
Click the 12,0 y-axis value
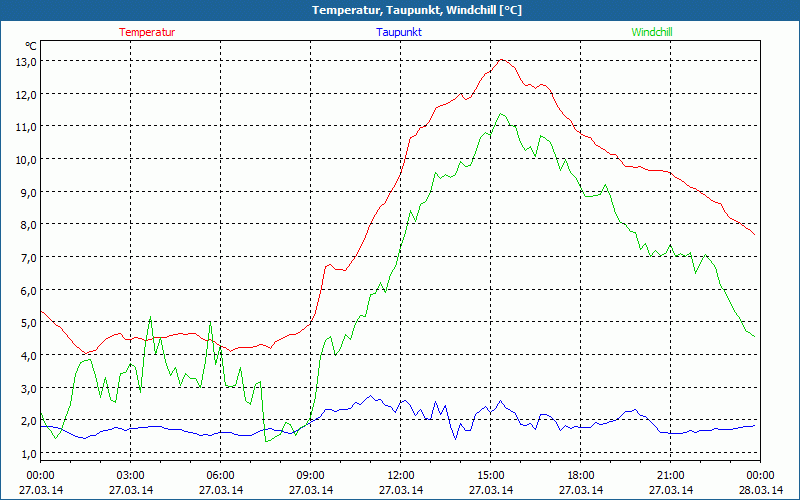(x=26, y=94)
